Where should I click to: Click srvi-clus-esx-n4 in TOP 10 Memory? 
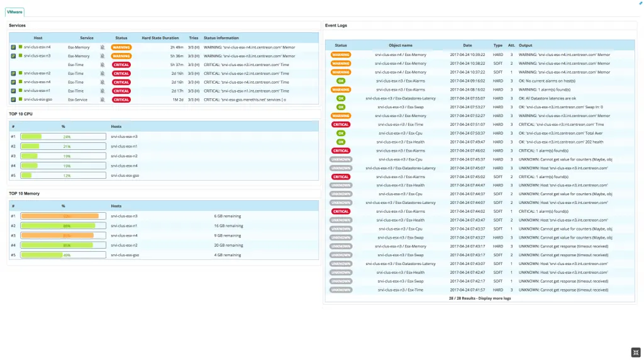(124, 235)
